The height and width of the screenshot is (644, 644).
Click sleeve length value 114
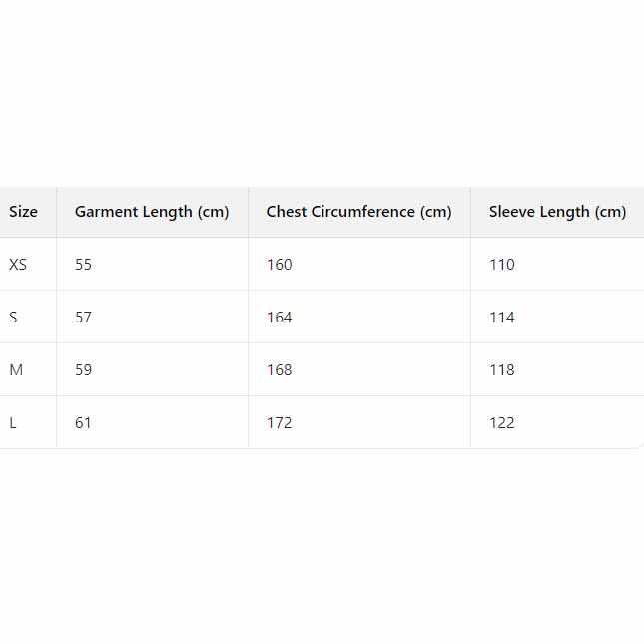coord(502,318)
